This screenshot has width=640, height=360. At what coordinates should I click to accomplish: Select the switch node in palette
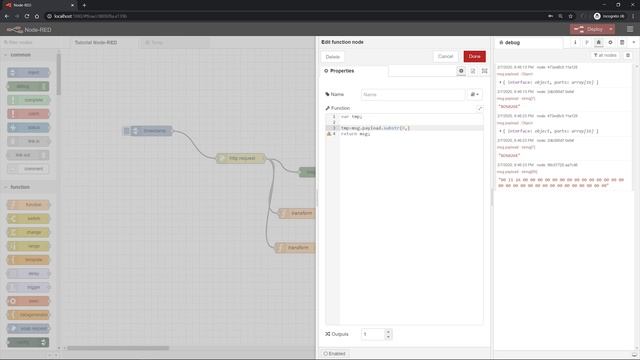pyautogui.click(x=28, y=219)
